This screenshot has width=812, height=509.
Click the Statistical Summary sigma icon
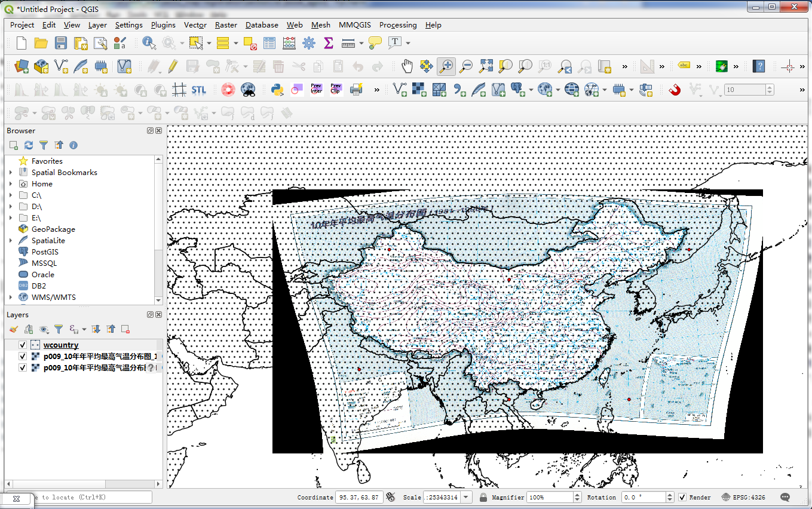click(x=328, y=43)
